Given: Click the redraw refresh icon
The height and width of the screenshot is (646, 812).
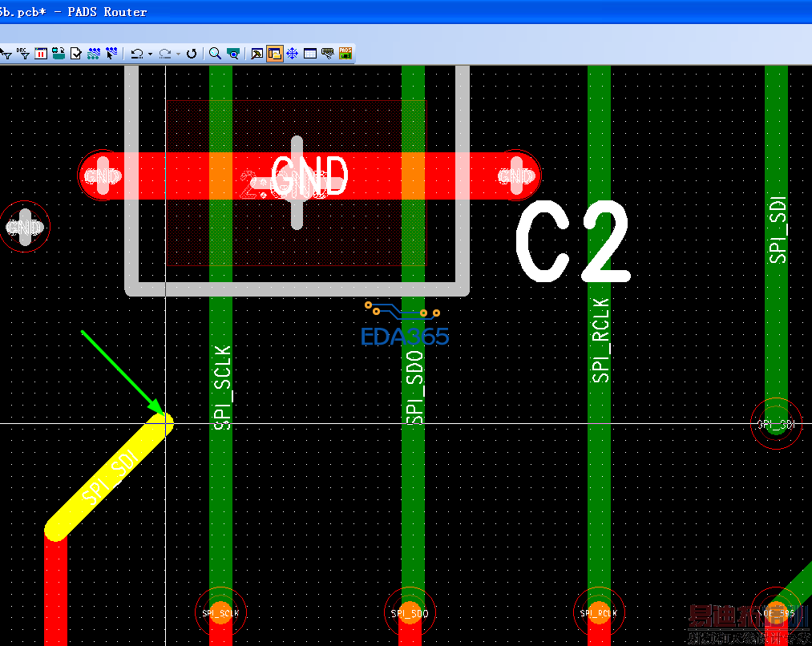Looking at the screenshot, I should click(x=192, y=54).
